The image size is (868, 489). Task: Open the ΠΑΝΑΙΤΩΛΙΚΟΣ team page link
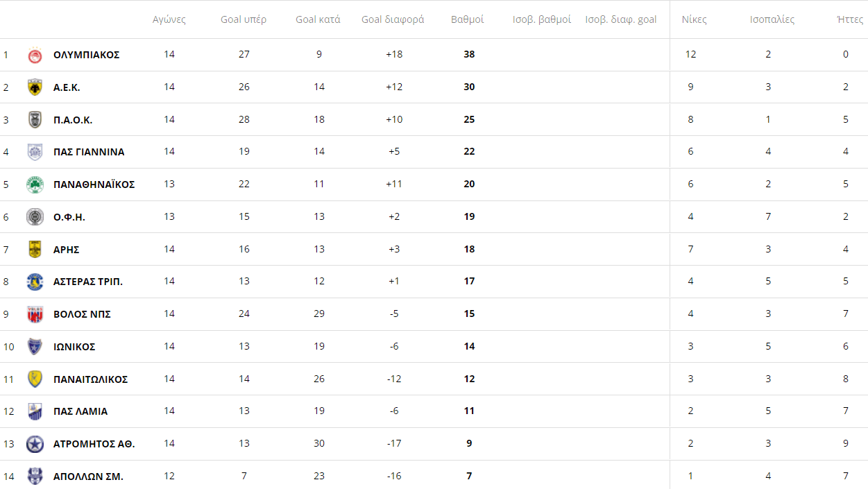(x=91, y=379)
